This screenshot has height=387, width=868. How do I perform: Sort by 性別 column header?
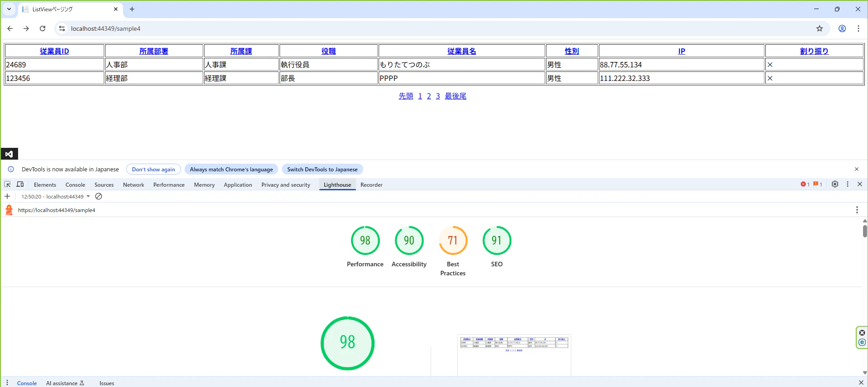click(x=572, y=51)
